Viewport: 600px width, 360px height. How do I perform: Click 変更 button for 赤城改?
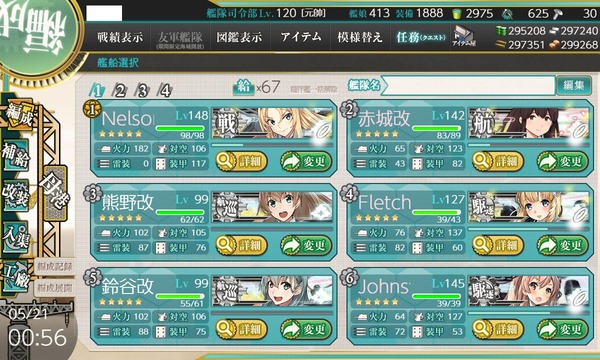pos(562,161)
